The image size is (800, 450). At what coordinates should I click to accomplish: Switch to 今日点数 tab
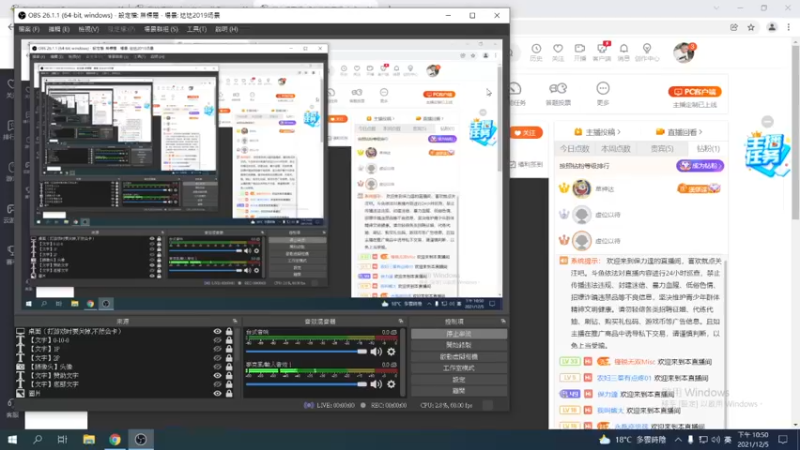[x=574, y=148]
